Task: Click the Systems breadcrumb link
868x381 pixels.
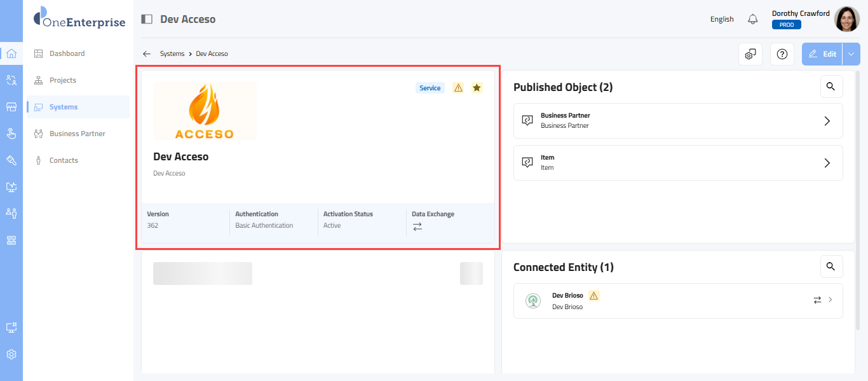Action: pyautogui.click(x=172, y=54)
